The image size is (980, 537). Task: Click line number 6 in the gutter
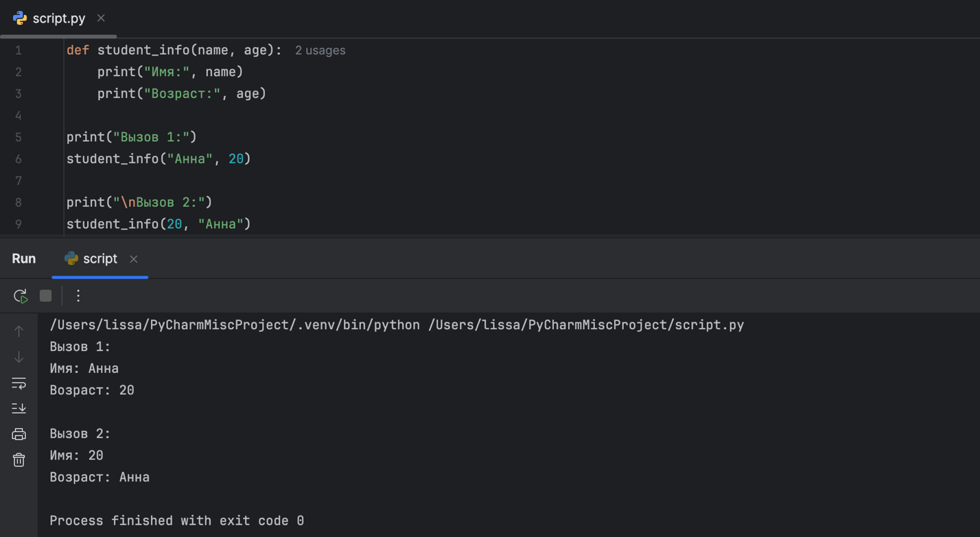coord(19,159)
